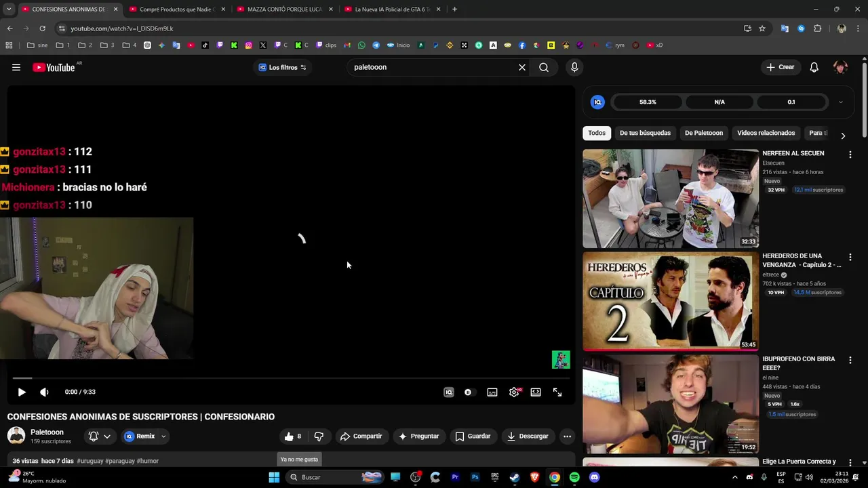Open Spotify from taskbar
868x488 pixels.
click(574, 477)
